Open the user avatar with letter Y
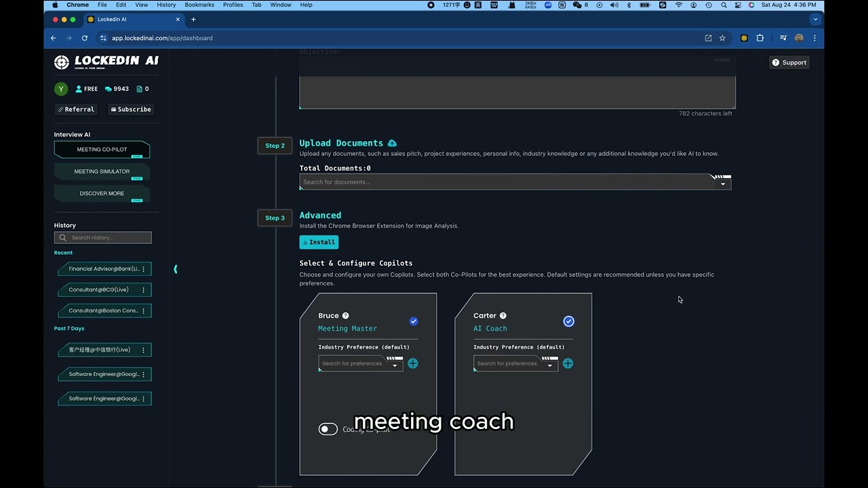This screenshot has height=488, width=868. (x=61, y=89)
